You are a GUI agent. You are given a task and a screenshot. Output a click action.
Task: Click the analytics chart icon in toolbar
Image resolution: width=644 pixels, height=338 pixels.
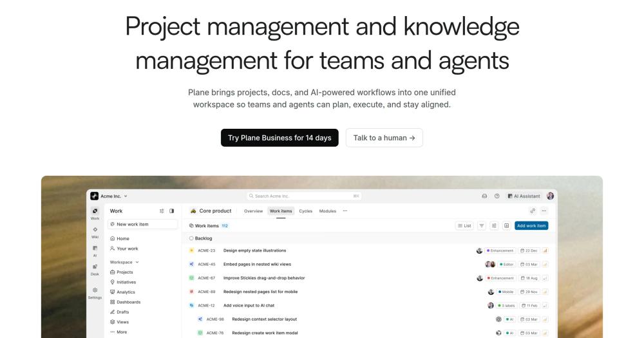[x=506, y=225]
